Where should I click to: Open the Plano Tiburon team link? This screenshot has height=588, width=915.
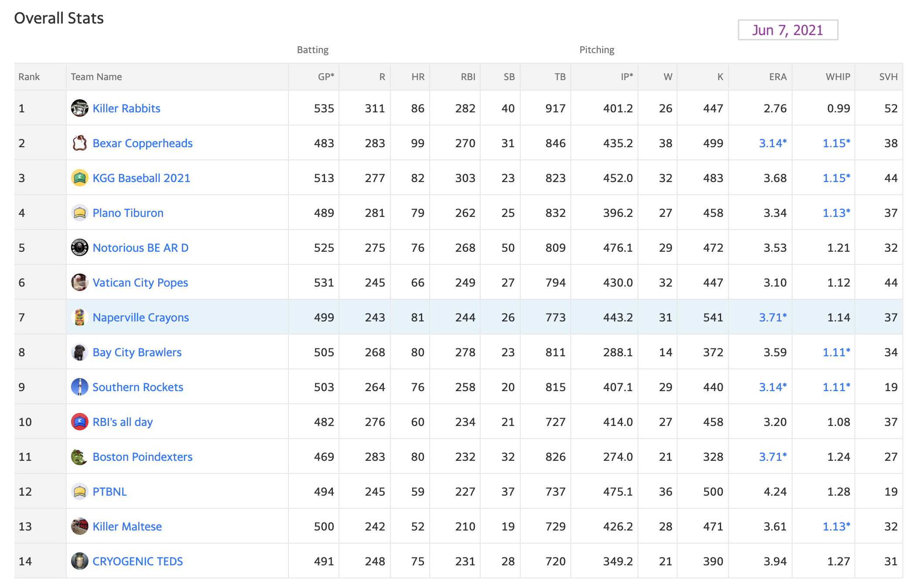[128, 213]
